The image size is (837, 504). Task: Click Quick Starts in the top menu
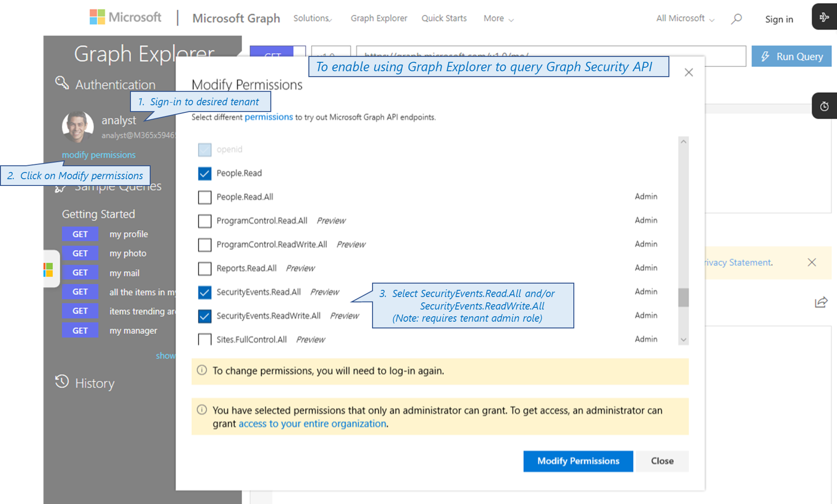coord(444,18)
